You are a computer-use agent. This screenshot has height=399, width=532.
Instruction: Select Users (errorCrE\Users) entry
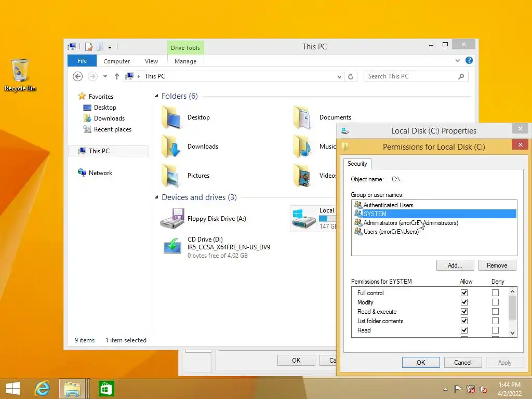[x=434, y=232]
